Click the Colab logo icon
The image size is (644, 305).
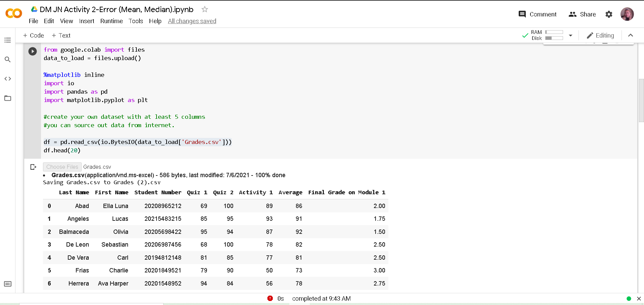pyautogui.click(x=14, y=13)
